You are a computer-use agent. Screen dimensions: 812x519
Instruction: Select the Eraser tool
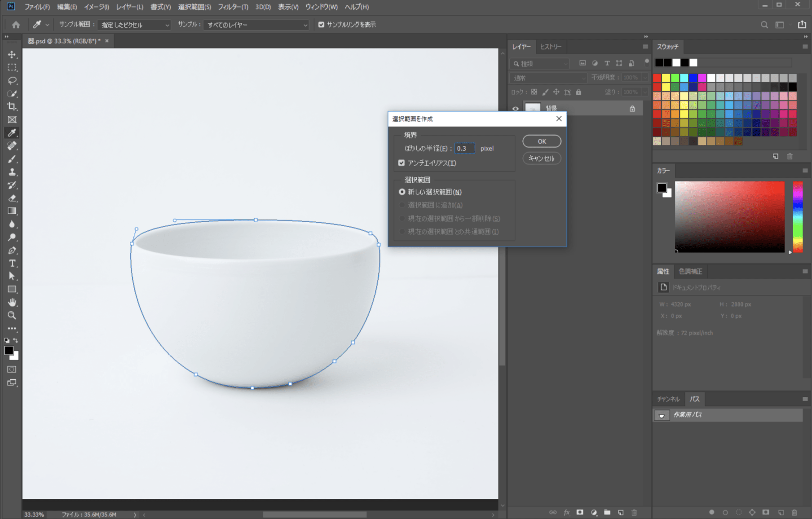pos(12,198)
